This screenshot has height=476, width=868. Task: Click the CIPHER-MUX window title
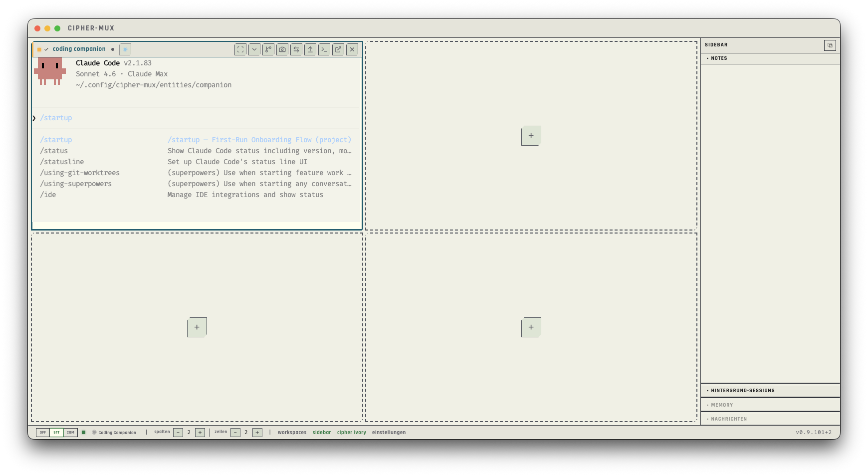(91, 28)
